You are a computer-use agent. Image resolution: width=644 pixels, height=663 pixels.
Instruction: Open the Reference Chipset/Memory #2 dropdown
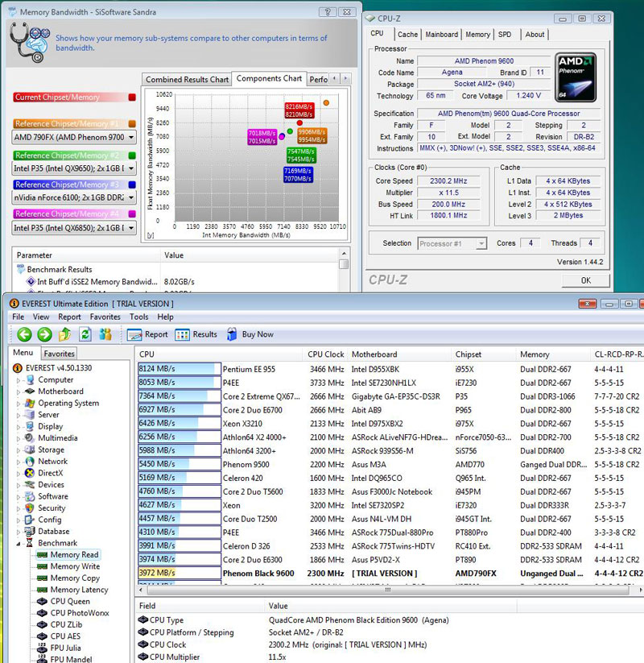(131, 168)
